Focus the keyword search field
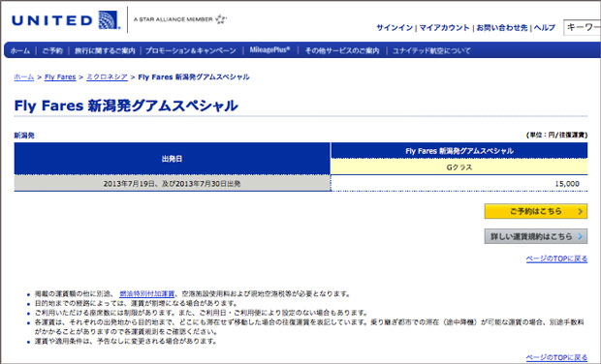Image resolution: width=601 pixels, height=364 pixels. [x=582, y=27]
